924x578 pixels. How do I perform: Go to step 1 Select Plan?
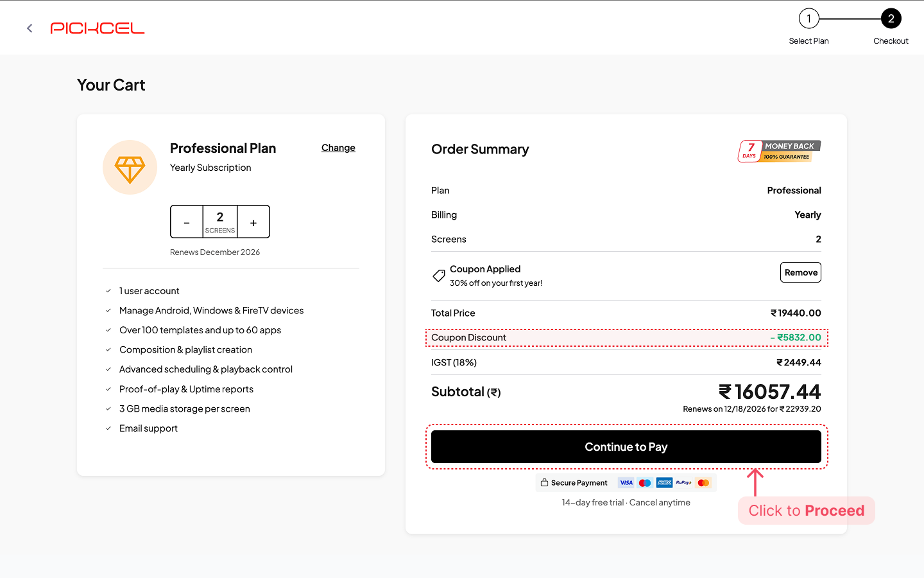coord(809,19)
